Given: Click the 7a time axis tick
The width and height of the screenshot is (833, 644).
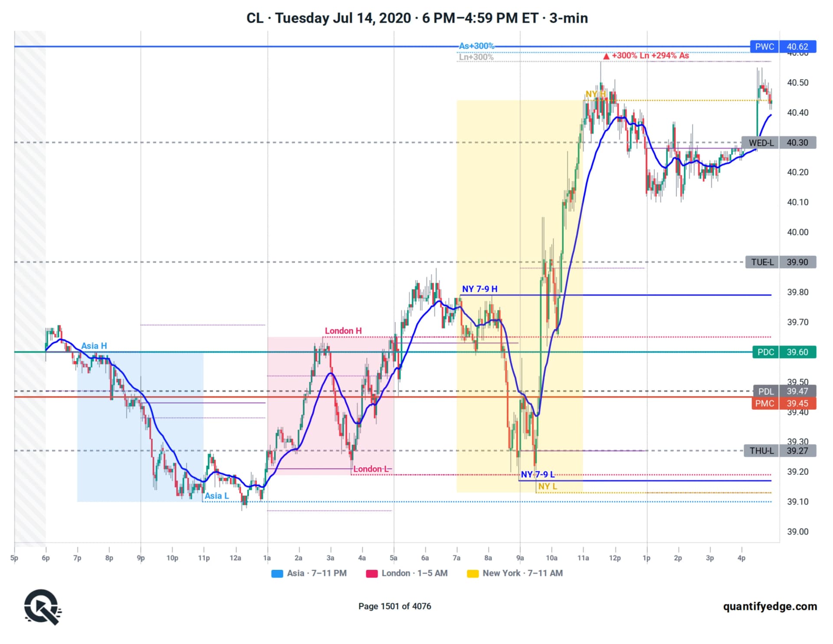Looking at the screenshot, I should coord(456,558).
